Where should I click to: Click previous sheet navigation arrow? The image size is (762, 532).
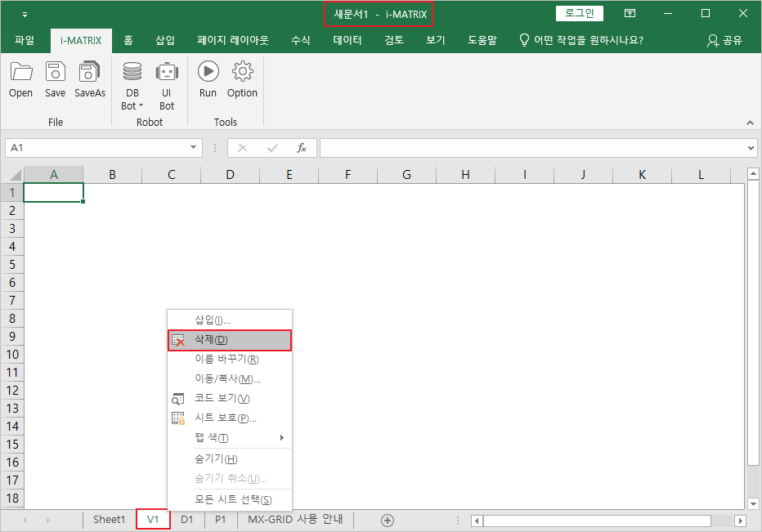coord(25,521)
